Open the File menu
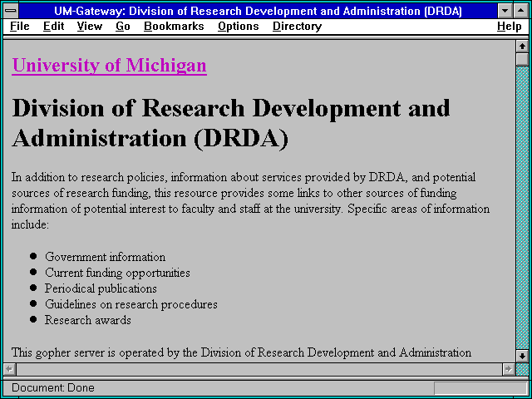 pos(20,27)
